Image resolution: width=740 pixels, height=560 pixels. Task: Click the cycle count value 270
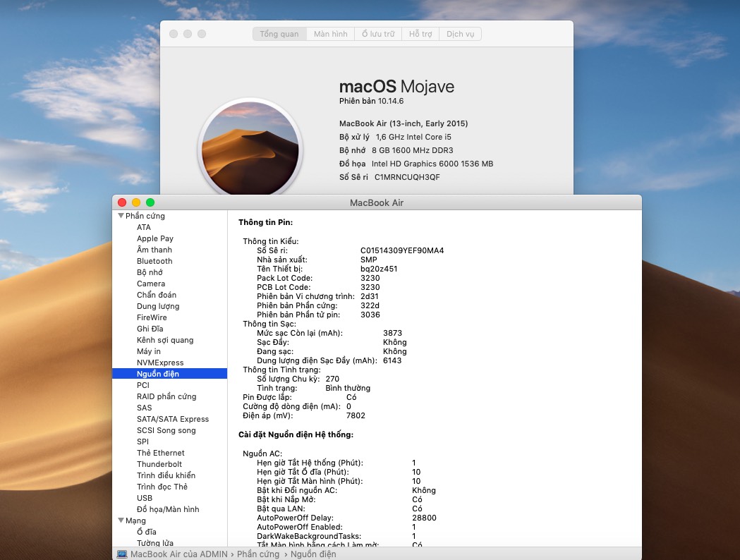332,379
